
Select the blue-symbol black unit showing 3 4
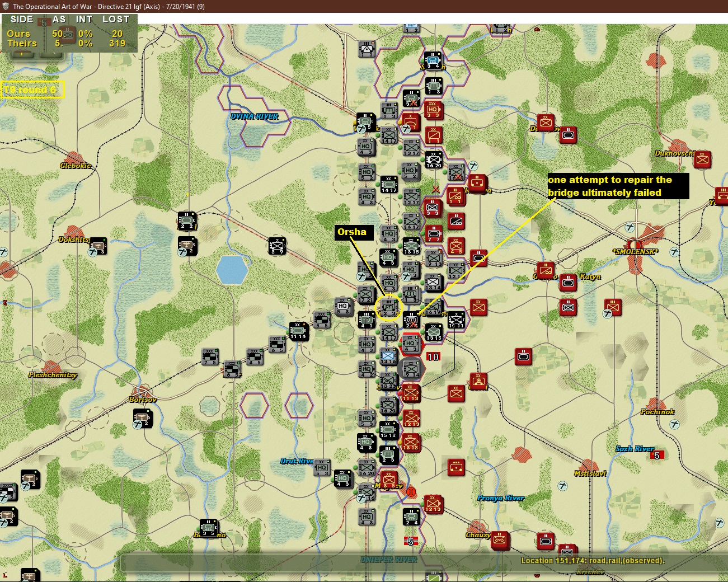pyautogui.click(x=433, y=60)
